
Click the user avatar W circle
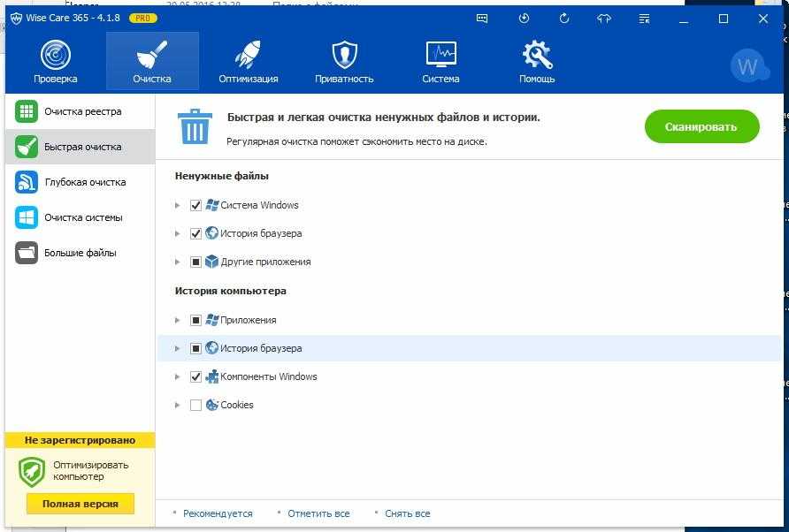(x=748, y=65)
